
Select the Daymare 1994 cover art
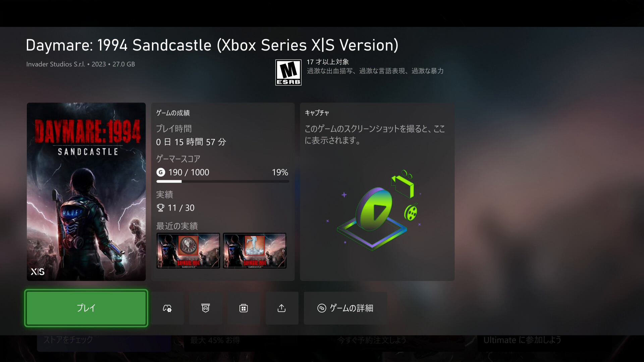(x=86, y=192)
